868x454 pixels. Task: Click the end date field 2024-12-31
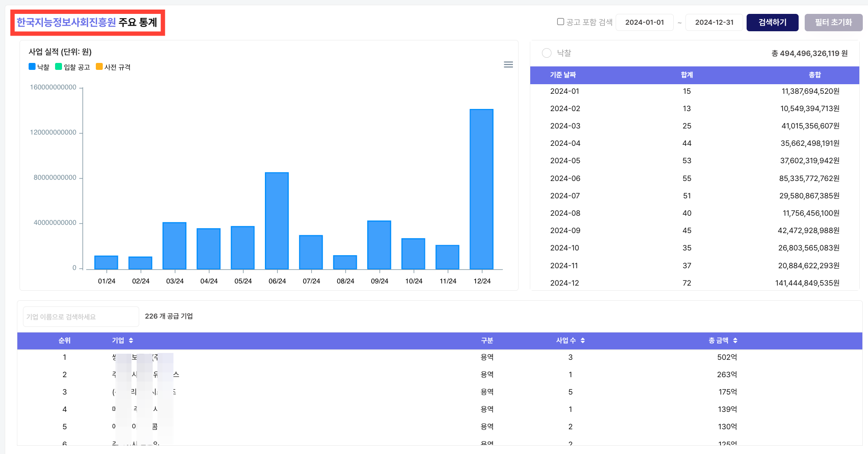[714, 23]
